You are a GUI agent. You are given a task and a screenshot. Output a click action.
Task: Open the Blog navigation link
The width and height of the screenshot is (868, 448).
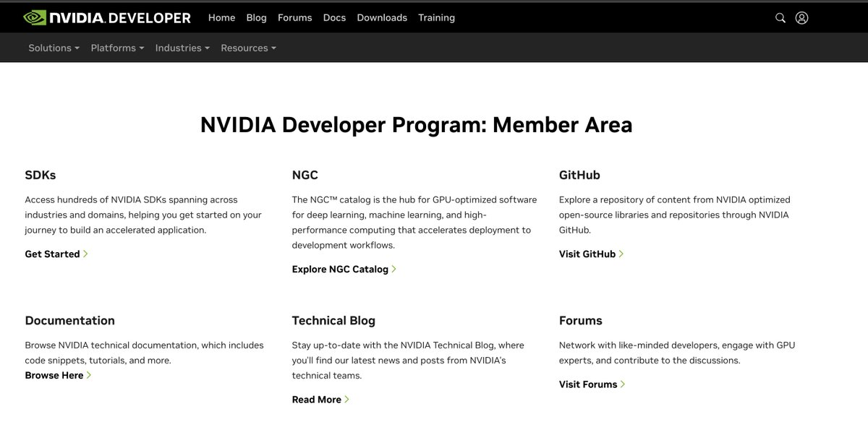256,17
